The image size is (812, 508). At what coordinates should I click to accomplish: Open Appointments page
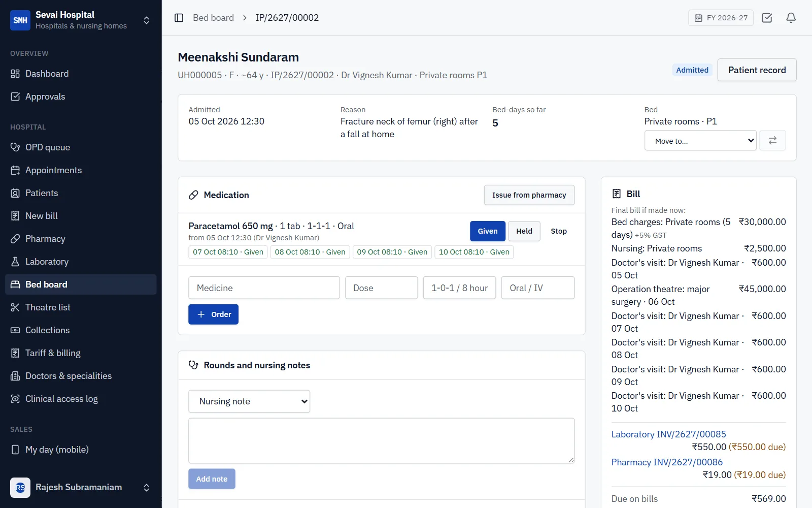(x=81, y=170)
